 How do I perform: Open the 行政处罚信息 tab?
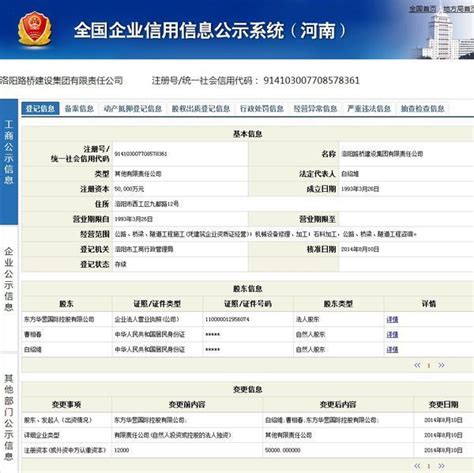(262, 108)
